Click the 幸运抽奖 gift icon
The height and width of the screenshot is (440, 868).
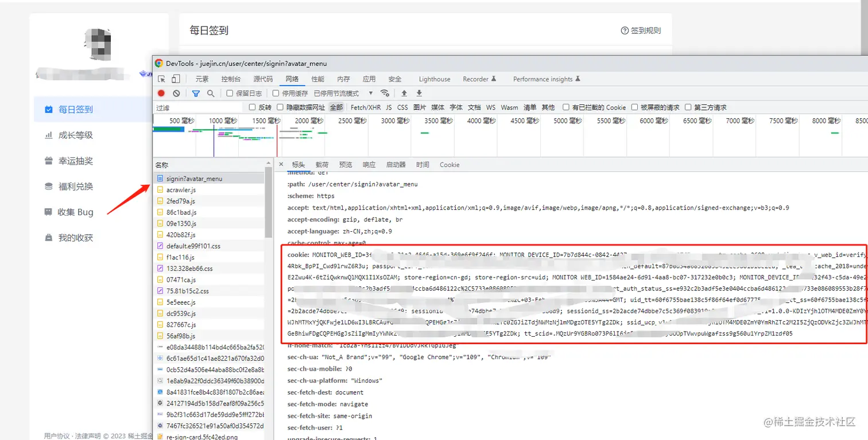[49, 161]
